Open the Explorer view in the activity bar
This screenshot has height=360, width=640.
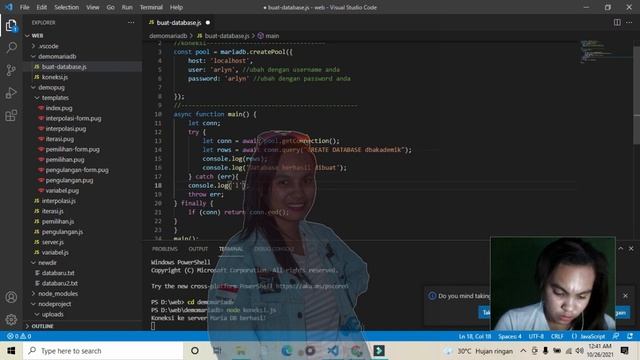pyautogui.click(x=11, y=26)
